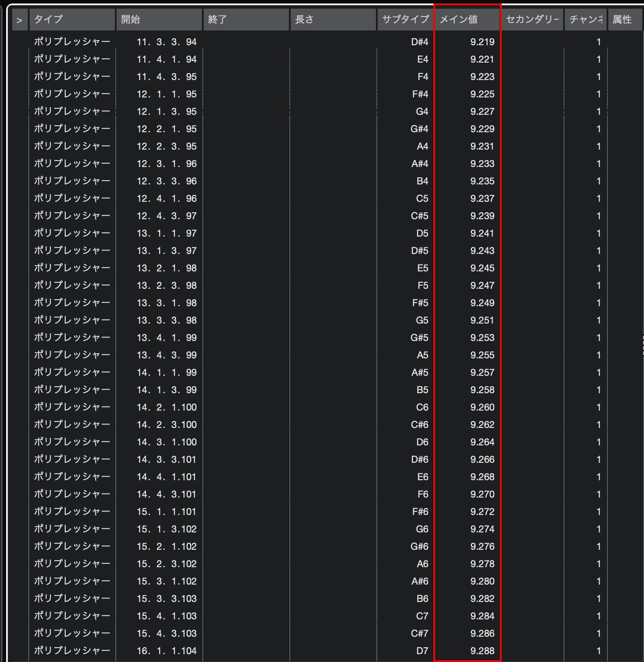Select main value 9.237
This screenshot has height=662, width=644.
click(482, 198)
